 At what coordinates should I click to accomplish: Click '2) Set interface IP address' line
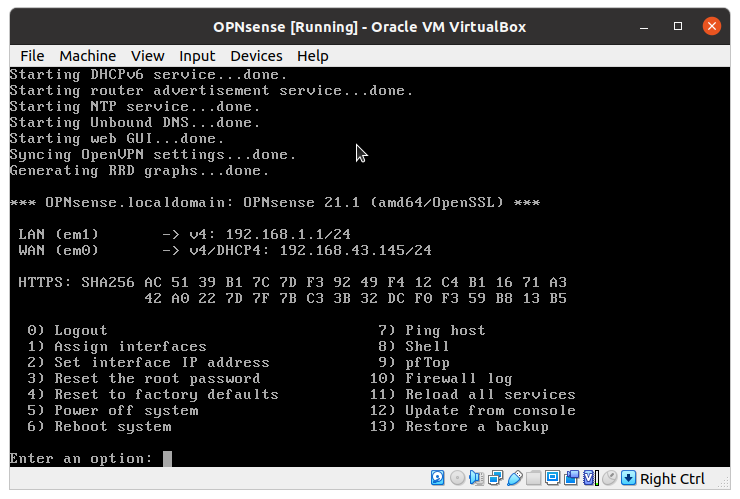[149, 363]
